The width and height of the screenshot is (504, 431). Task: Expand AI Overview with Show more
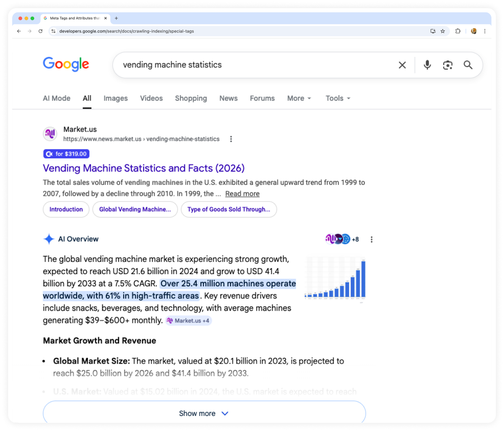[x=204, y=413]
